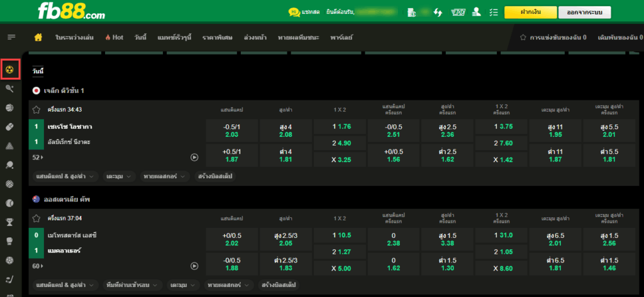Select the baseball sport icon

[x=10, y=203]
